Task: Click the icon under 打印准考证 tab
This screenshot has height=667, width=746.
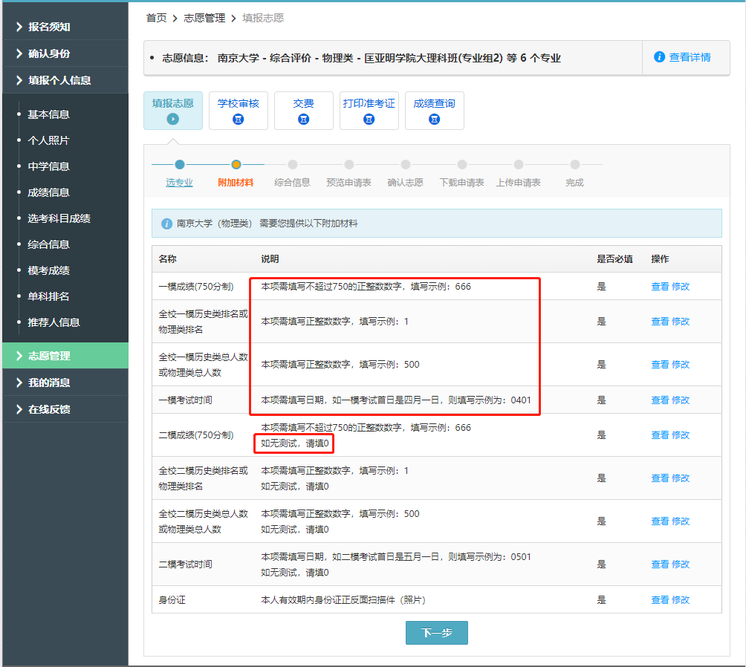Action: pos(369,119)
